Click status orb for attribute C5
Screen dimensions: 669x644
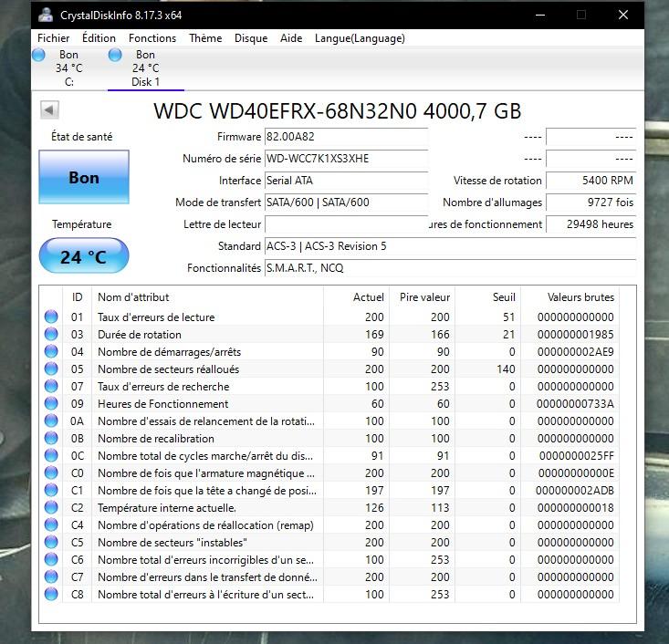[x=51, y=542]
